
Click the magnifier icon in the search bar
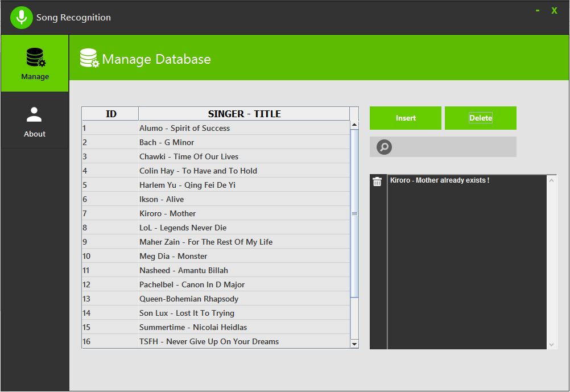coord(383,147)
